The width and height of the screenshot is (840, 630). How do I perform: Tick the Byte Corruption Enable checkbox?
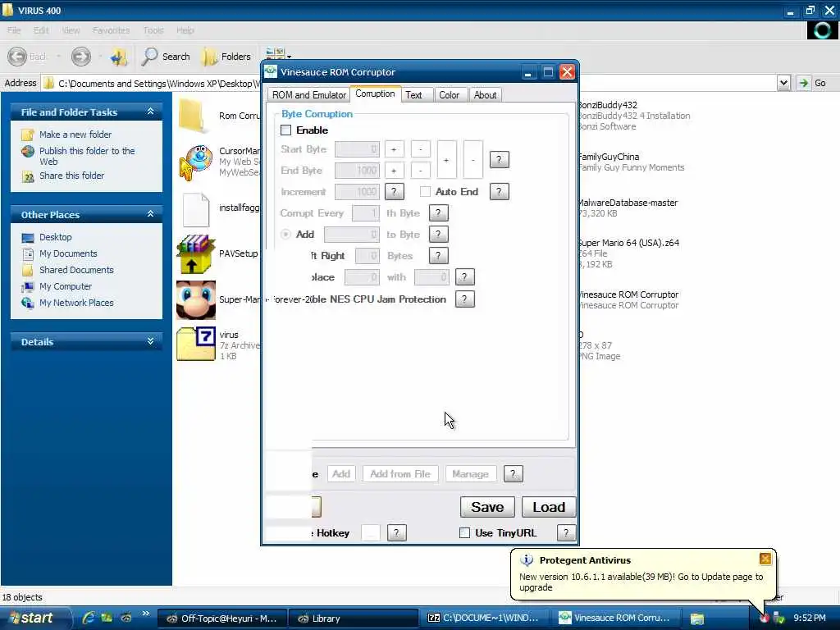click(x=286, y=130)
